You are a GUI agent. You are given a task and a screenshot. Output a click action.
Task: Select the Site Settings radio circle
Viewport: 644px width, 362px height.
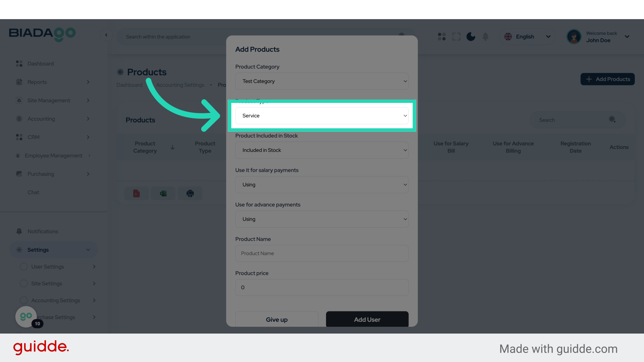[x=24, y=284]
